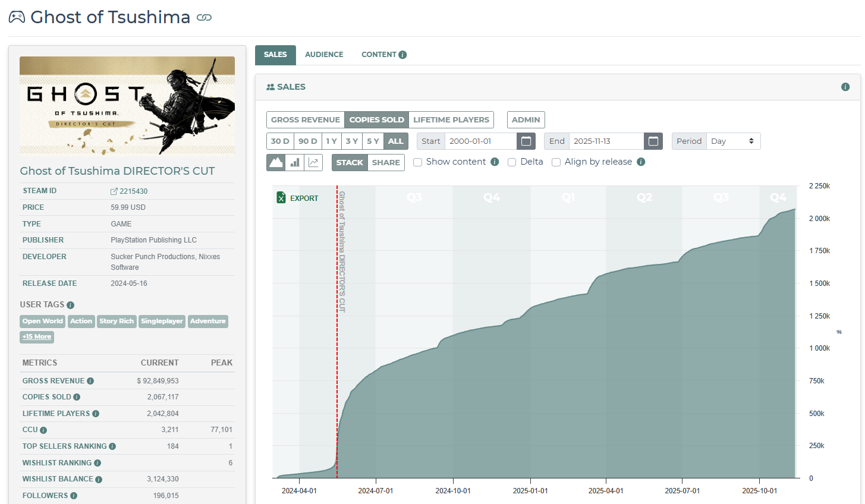Set range to 90 D
The width and height of the screenshot is (865, 504).
tap(308, 141)
